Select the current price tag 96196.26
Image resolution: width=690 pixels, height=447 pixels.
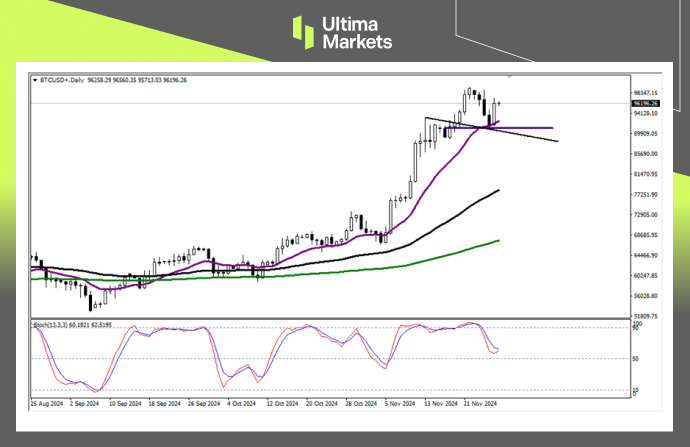[645, 102]
